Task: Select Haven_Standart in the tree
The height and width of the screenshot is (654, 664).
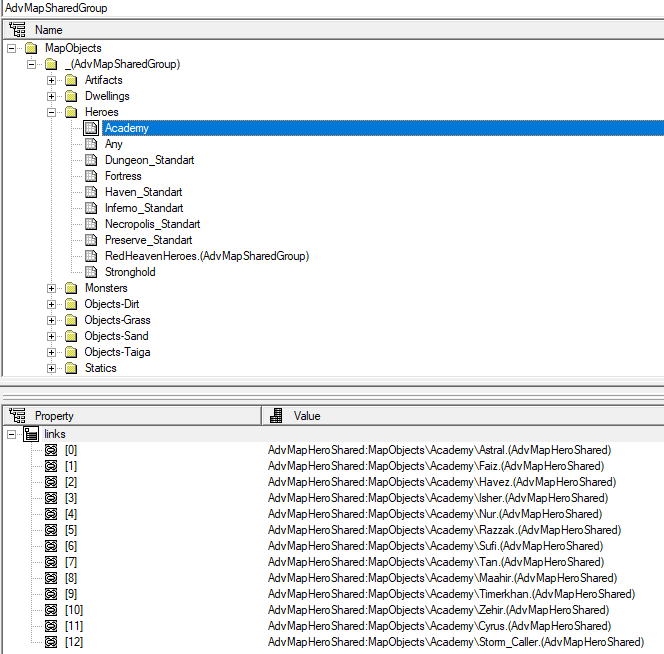Action: coord(144,192)
